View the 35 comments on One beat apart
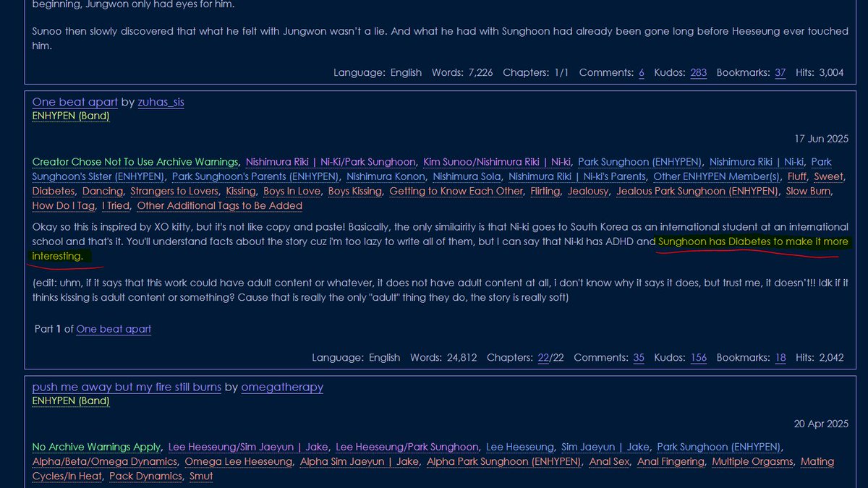 [639, 357]
